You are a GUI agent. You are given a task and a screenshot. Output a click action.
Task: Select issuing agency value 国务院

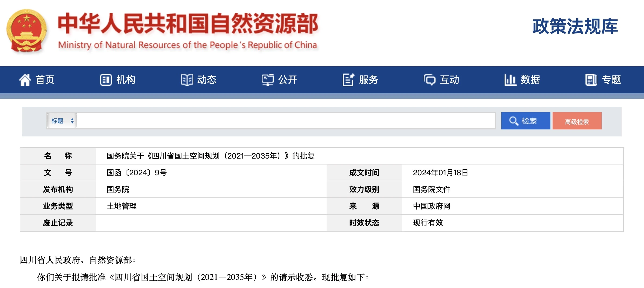pyautogui.click(x=118, y=189)
